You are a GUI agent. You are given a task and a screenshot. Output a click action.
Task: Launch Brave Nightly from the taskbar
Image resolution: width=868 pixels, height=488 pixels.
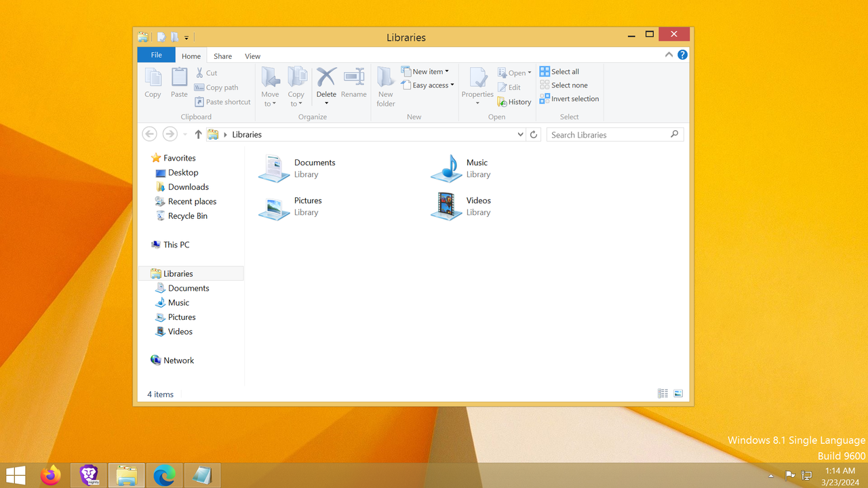(x=89, y=476)
